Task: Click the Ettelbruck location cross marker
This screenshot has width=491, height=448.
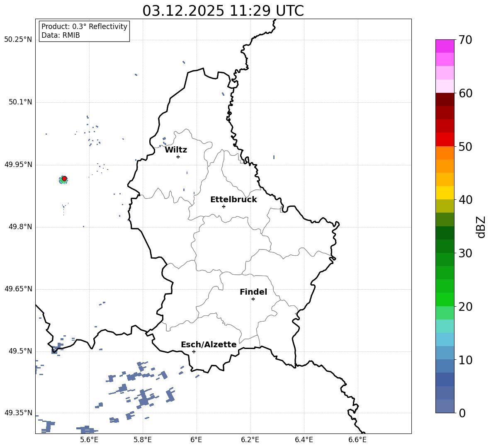Action: [224, 206]
